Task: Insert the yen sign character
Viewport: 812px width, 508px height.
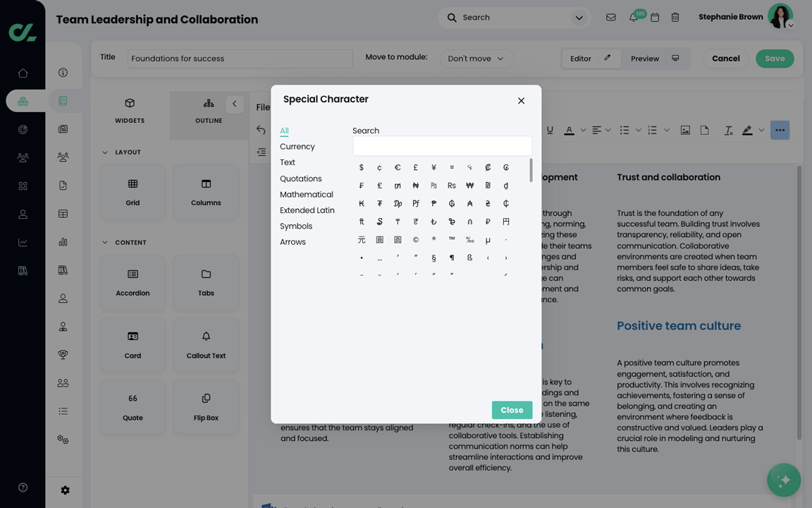Action: tap(433, 167)
